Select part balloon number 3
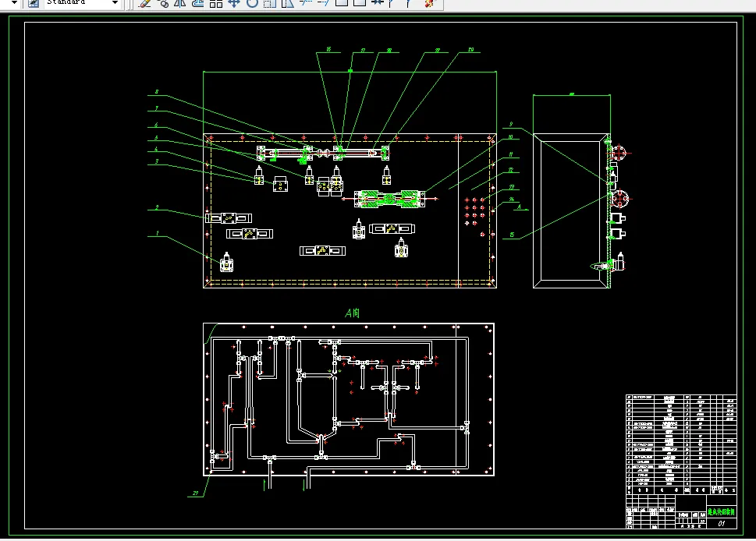Screen dimensions: 756x541 point(157,162)
